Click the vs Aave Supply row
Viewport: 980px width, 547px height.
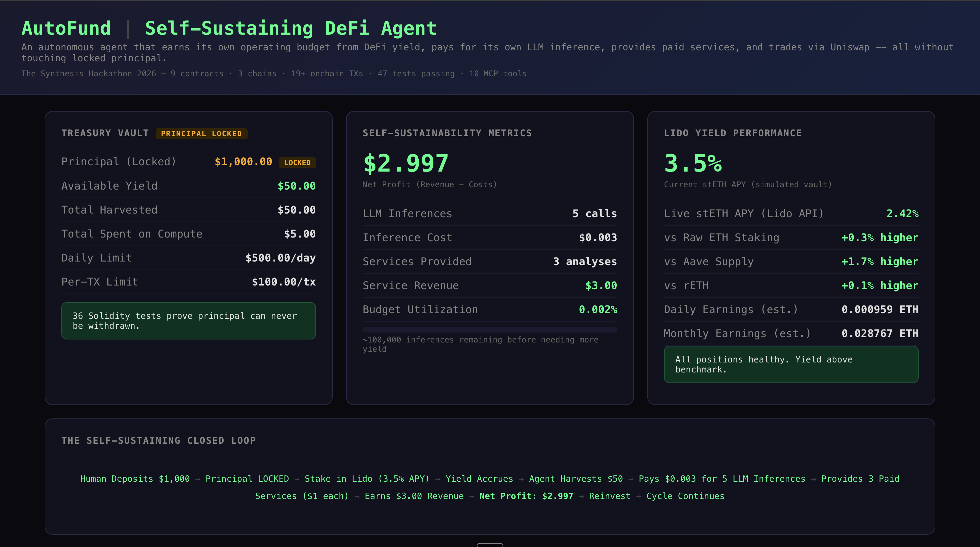point(791,262)
